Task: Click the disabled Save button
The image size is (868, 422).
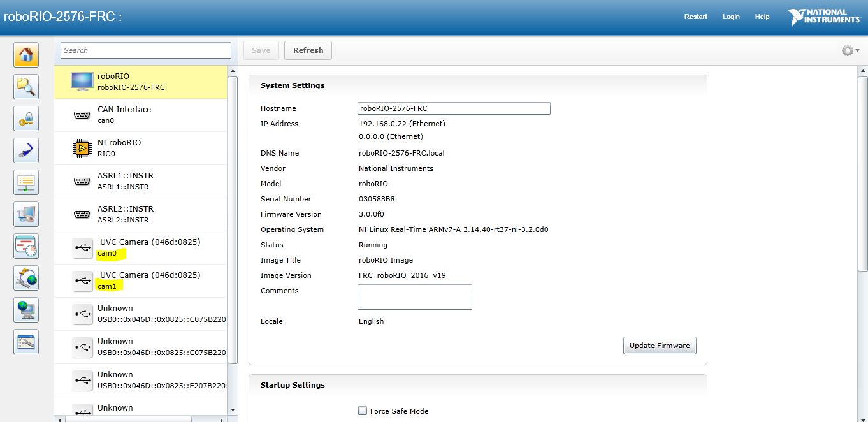Action: click(261, 50)
